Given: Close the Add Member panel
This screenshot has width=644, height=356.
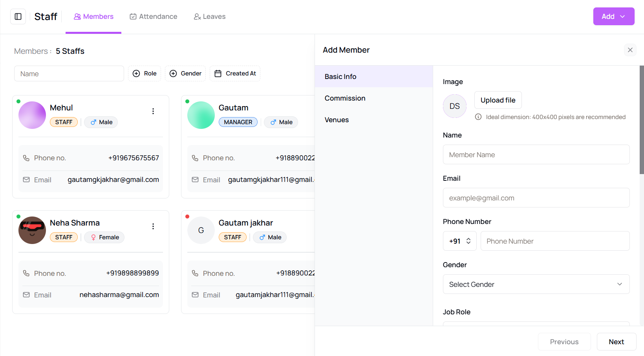Looking at the screenshot, I should click(630, 50).
